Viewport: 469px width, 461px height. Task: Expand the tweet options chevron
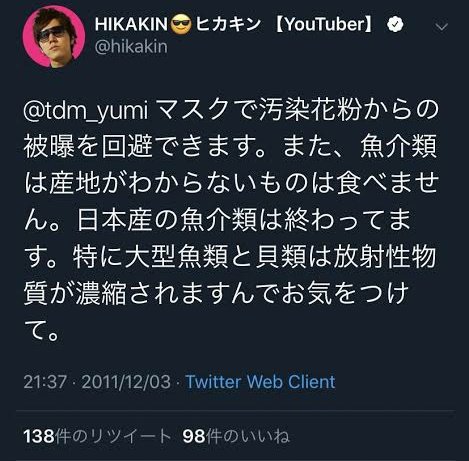point(442,27)
